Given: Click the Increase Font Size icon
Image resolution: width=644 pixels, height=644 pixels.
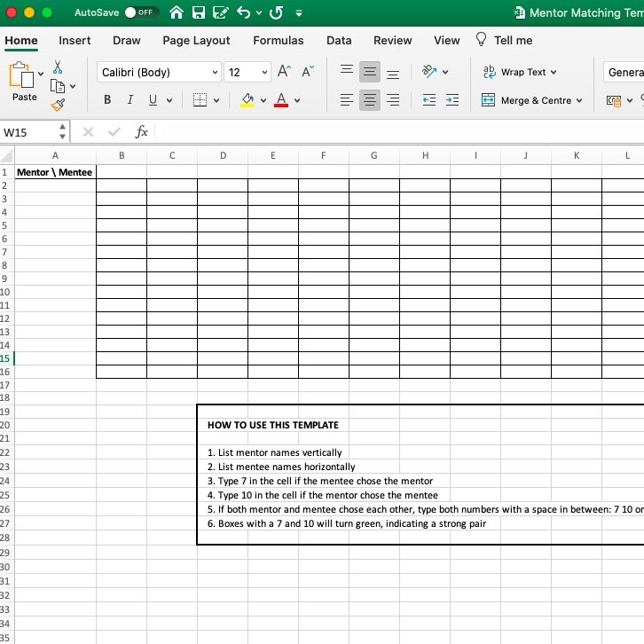Looking at the screenshot, I should 284,72.
